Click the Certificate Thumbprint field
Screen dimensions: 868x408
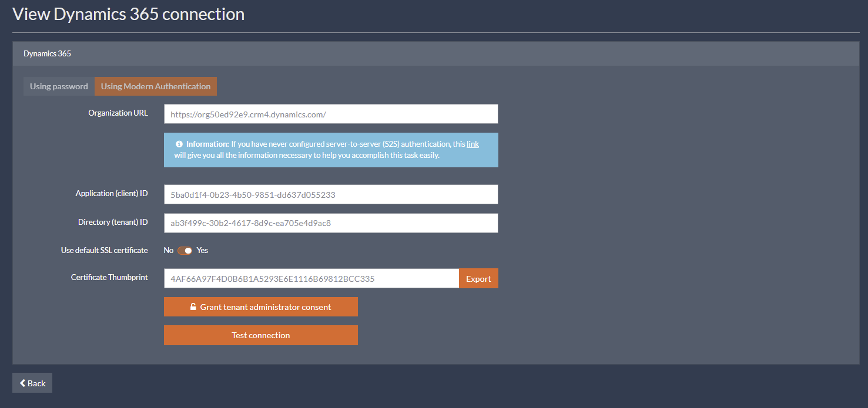click(311, 278)
